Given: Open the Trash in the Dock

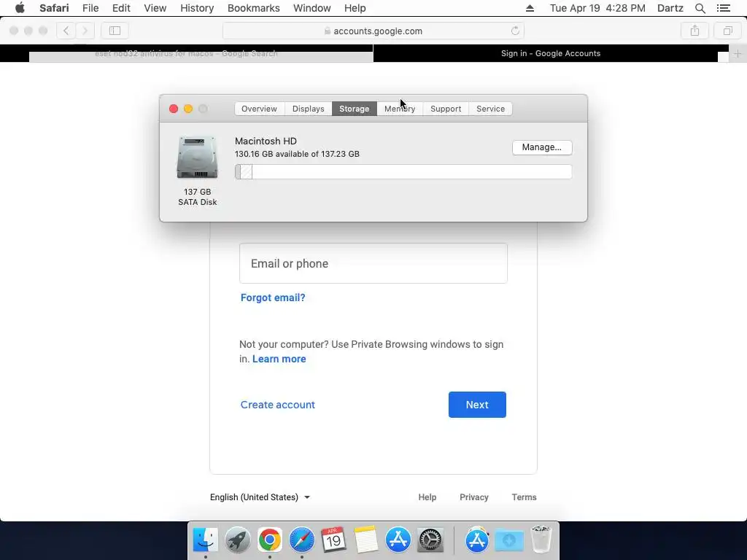Looking at the screenshot, I should pos(541,540).
